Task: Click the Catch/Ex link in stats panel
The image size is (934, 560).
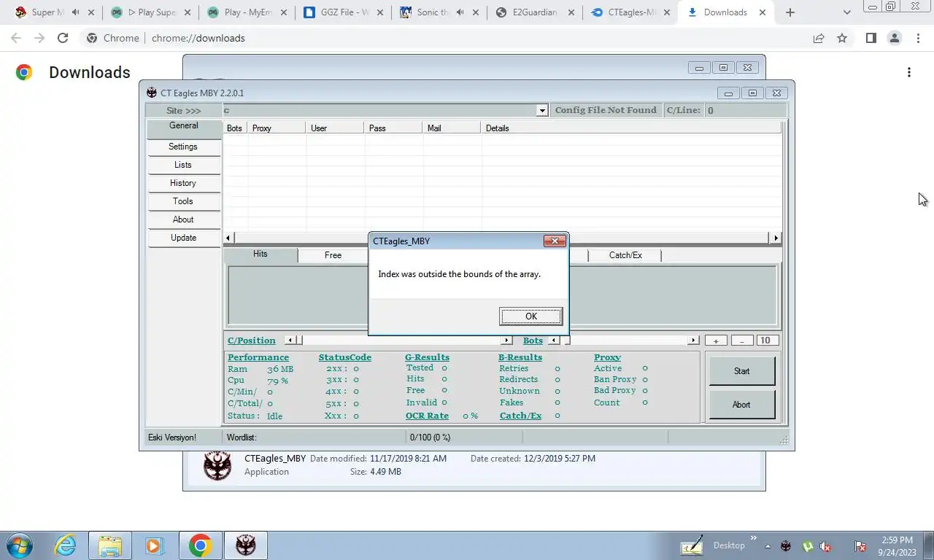Action: (520, 416)
